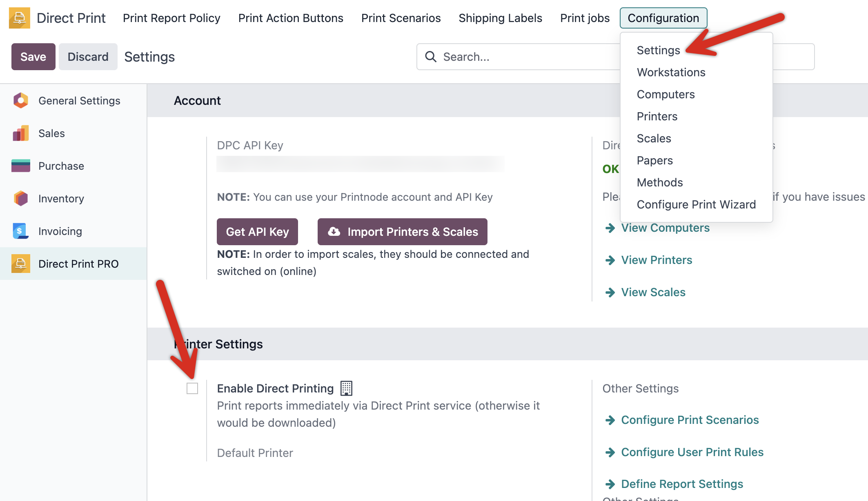This screenshot has width=868, height=501.
Task: Click the cloud download icon on Import button
Action: point(334,232)
